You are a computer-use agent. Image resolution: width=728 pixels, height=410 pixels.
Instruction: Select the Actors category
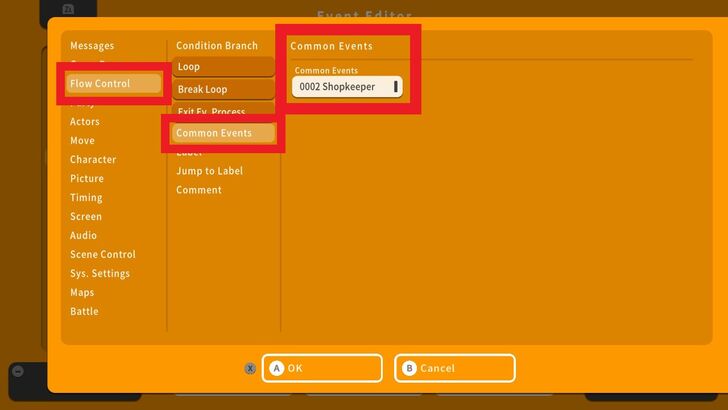click(85, 122)
